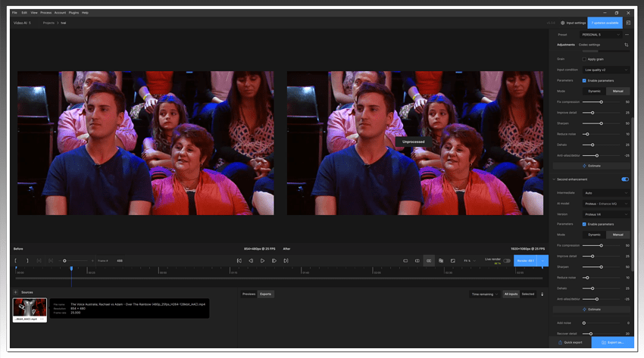
Task: Step forward one frame
Action: (274, 261)
